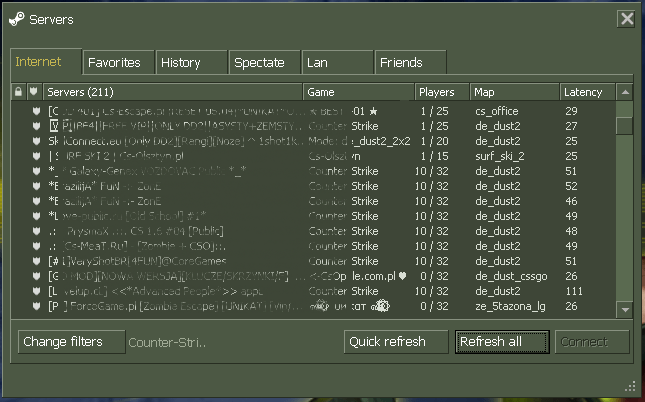Close the Servers window
The width and height of the screenshot is (645, 402).
pos(627,19)
